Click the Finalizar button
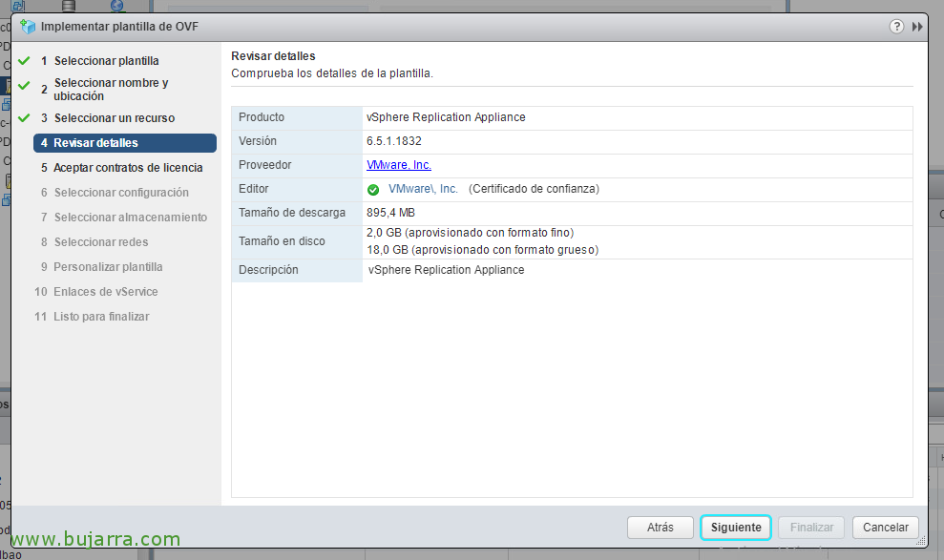 click(x=811, y=528)
